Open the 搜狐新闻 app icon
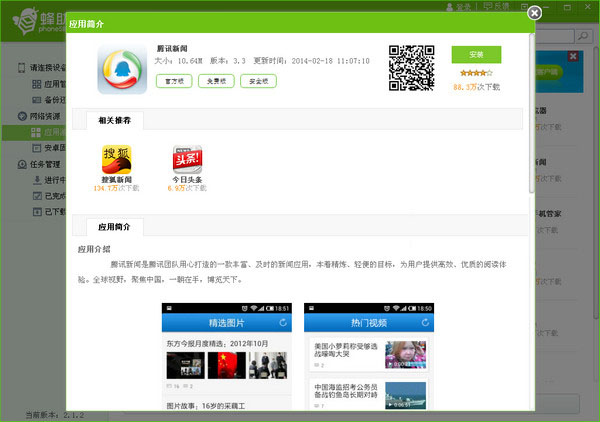This screenshot has width=600, height=422. 116,160
